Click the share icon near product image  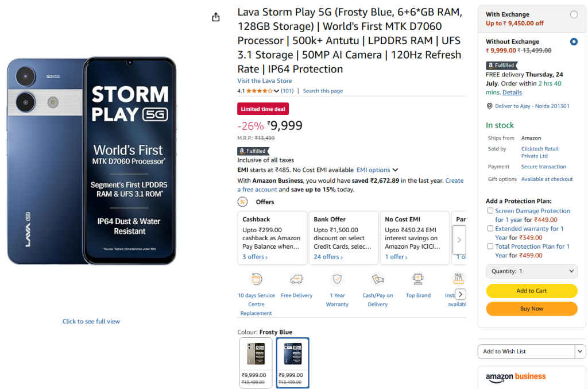[216, 17]
